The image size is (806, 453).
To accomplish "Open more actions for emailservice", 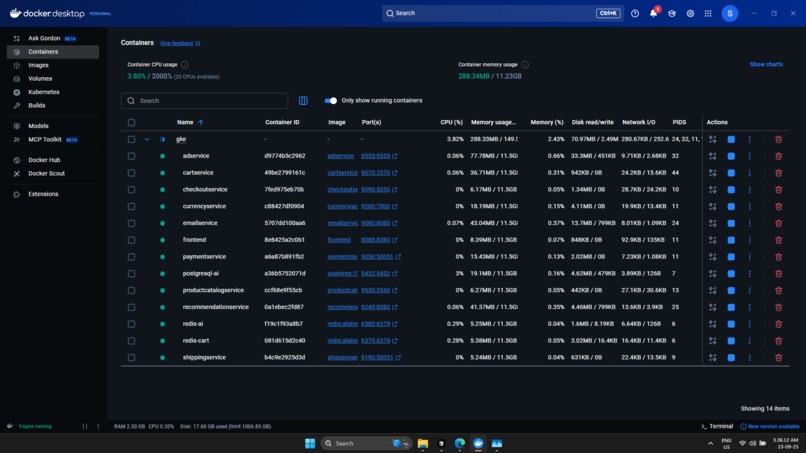I will click(x=749, y=223).
